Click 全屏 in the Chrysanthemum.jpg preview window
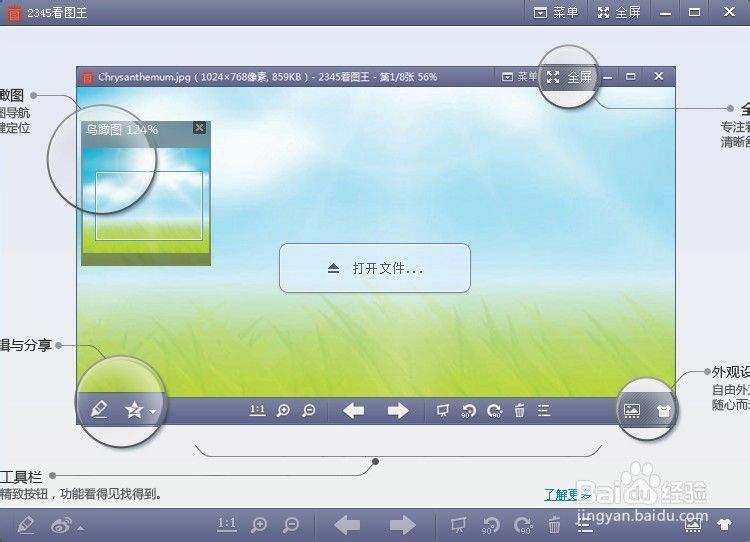This screenshot has height=542, width=750. (569, 77)
